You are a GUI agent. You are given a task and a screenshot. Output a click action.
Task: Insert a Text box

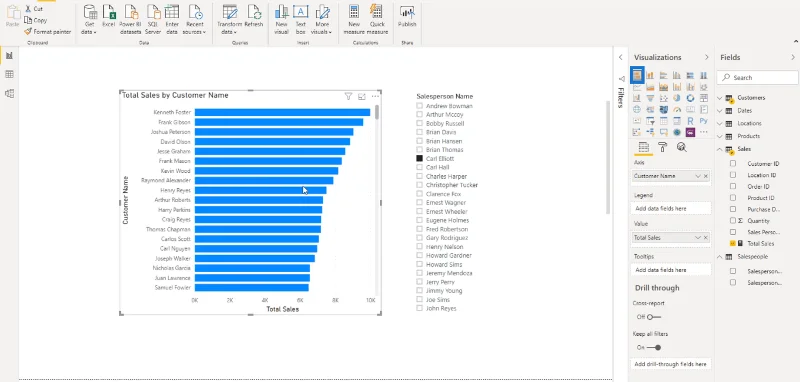coord(301,19)
